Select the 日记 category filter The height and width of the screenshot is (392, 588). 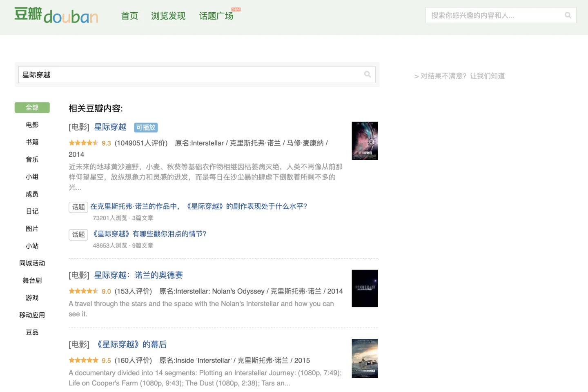point(32,211)
